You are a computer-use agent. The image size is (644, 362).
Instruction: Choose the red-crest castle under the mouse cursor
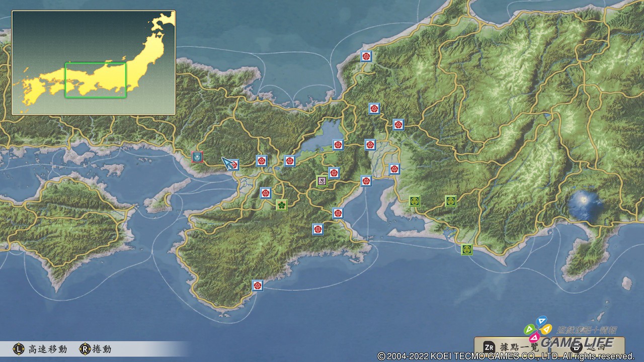coord(233,164)
